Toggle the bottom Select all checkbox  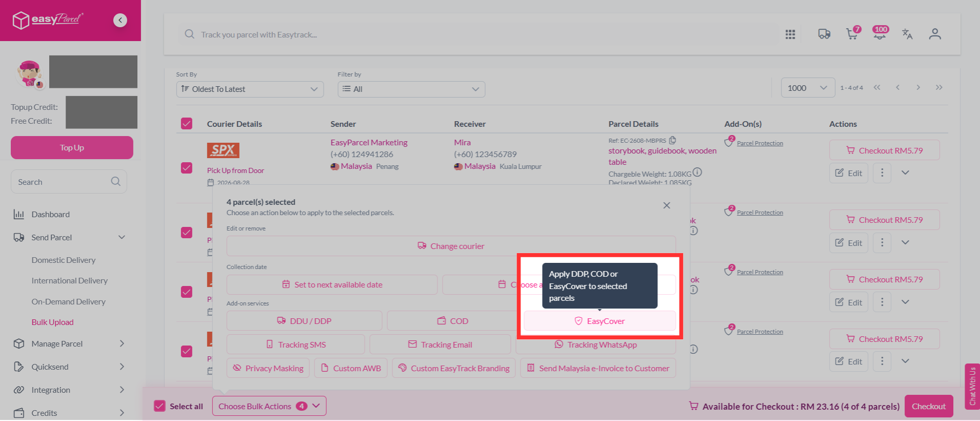coord(160,406)
